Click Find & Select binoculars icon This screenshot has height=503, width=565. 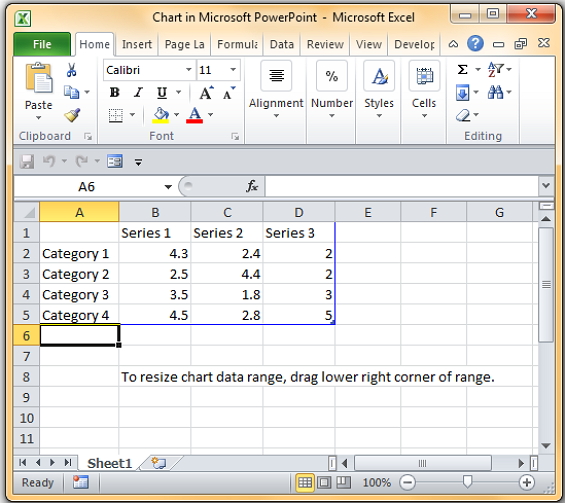[x=496, y=93]
